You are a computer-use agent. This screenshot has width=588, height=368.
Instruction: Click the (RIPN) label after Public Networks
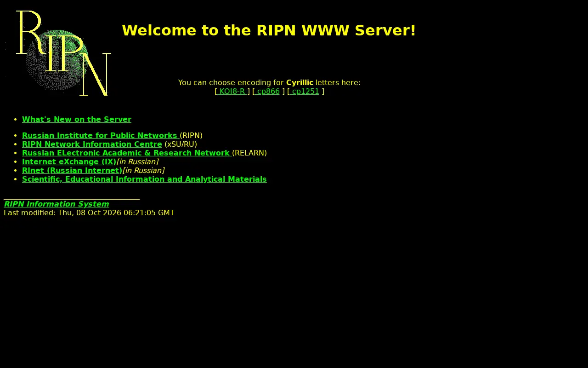point(191,136)
